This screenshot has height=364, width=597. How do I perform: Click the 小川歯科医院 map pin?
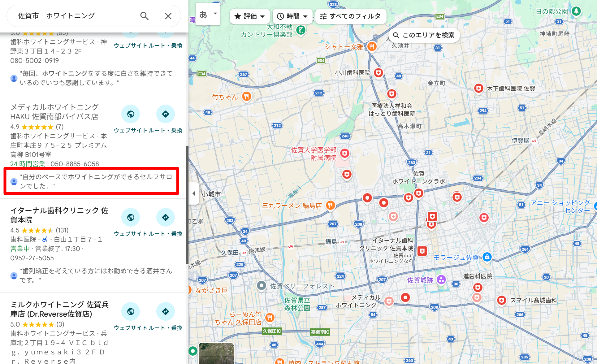tap(378, 73)
